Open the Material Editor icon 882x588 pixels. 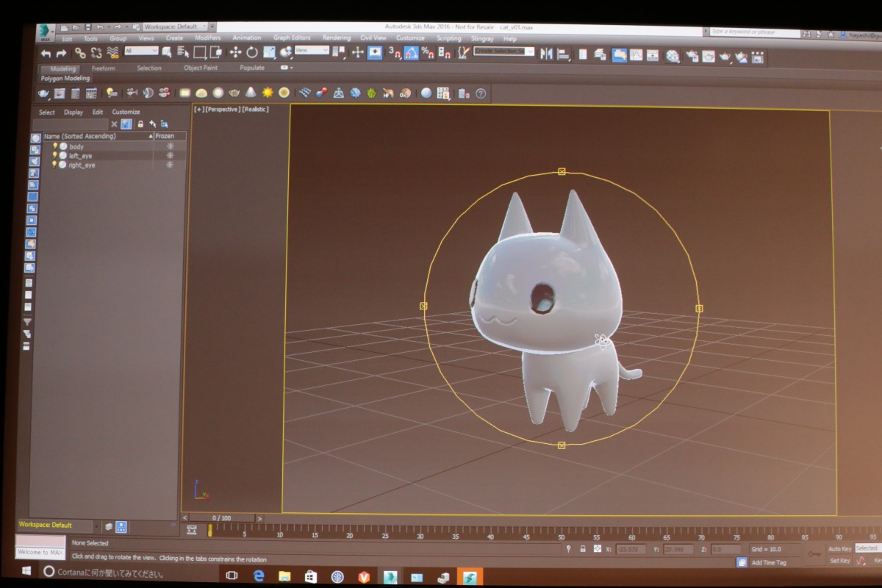tap(672, 56)
